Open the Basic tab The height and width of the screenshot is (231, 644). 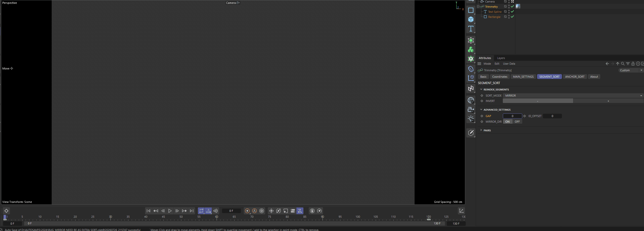point(483,77)
